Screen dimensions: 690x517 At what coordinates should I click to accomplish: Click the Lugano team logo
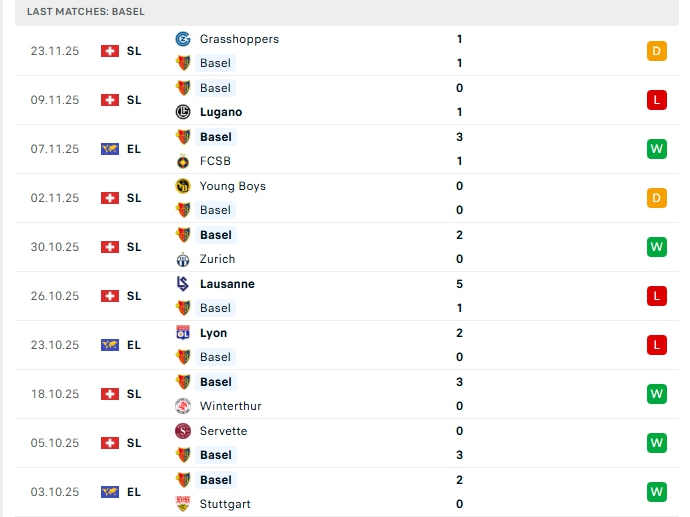click(x=183, y=112)
